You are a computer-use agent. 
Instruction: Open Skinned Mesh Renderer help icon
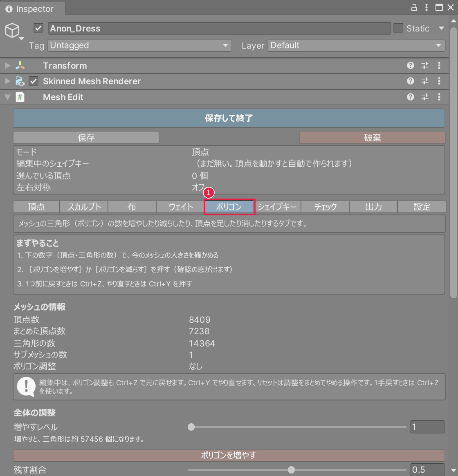[410, 81]
